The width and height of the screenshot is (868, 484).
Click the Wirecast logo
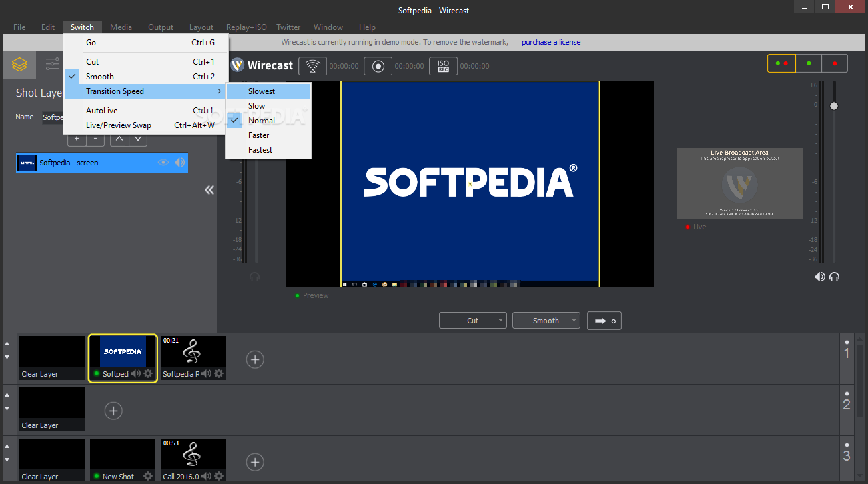262,65
